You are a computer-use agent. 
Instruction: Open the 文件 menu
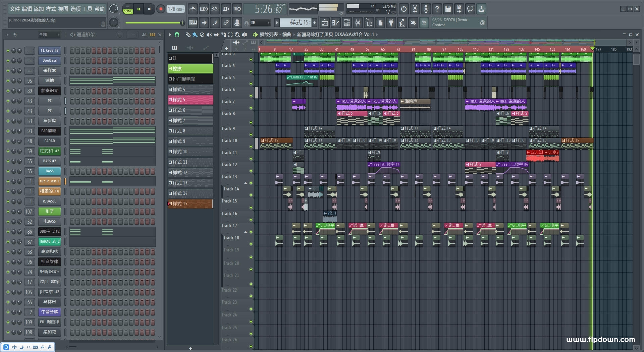click(x=15, y=9)
